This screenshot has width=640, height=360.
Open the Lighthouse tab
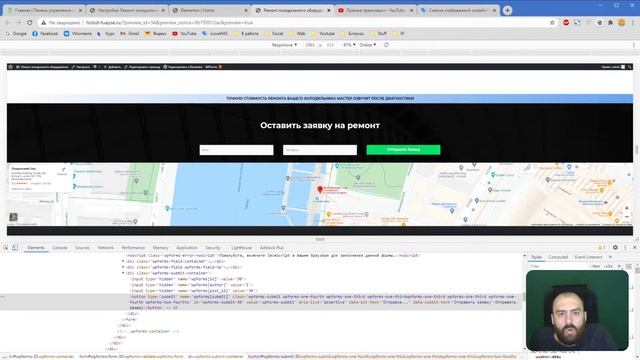(241, 248)
